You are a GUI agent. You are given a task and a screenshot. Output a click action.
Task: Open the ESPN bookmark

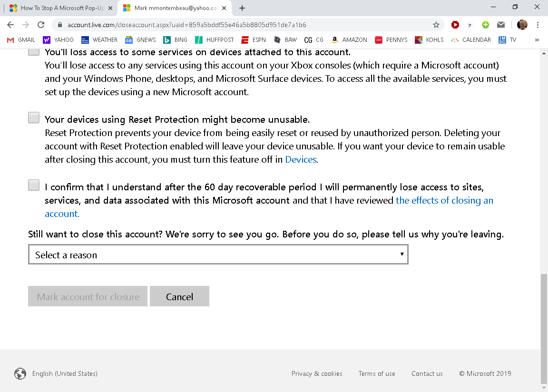tap(254, 40)
